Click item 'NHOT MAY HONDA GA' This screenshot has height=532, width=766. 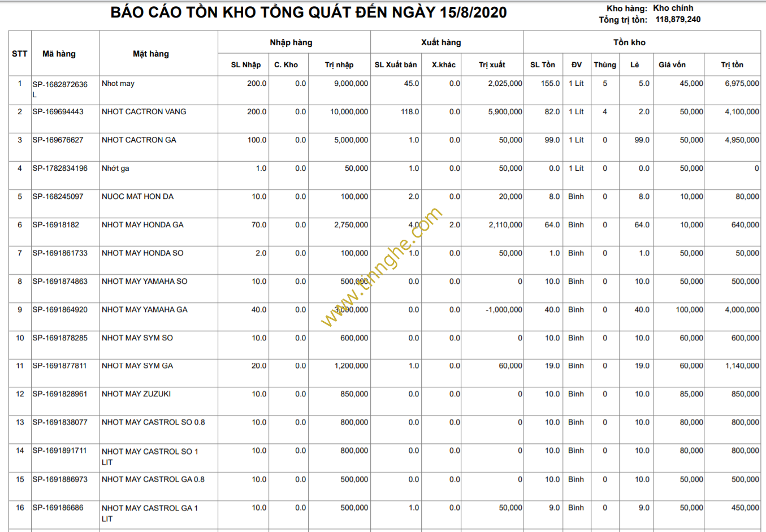(142, 225)
